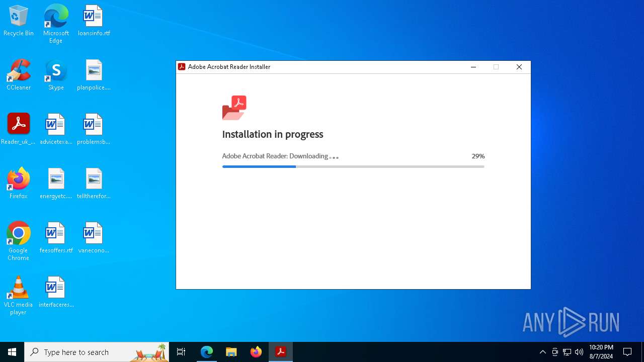Click the Acrobat folder logo in installer
This screenshot has height=362, width=644.
tap(234, 108)
